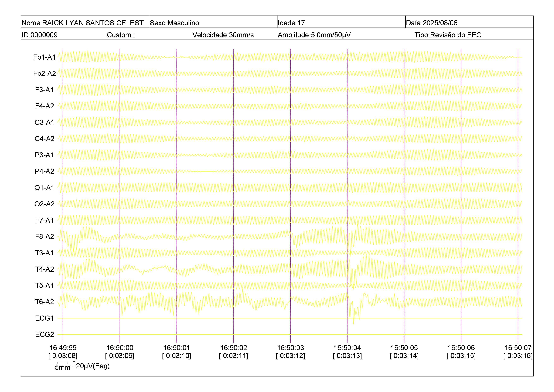Select the 16:50:00 time marker label
Viewport: 554px width, 392px height.
(120, 348)
